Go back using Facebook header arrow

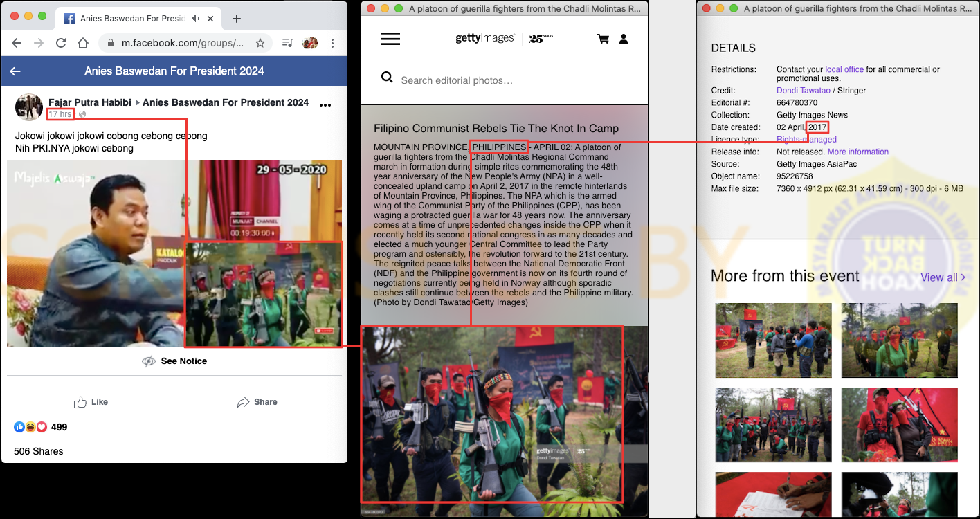point(15,71)
